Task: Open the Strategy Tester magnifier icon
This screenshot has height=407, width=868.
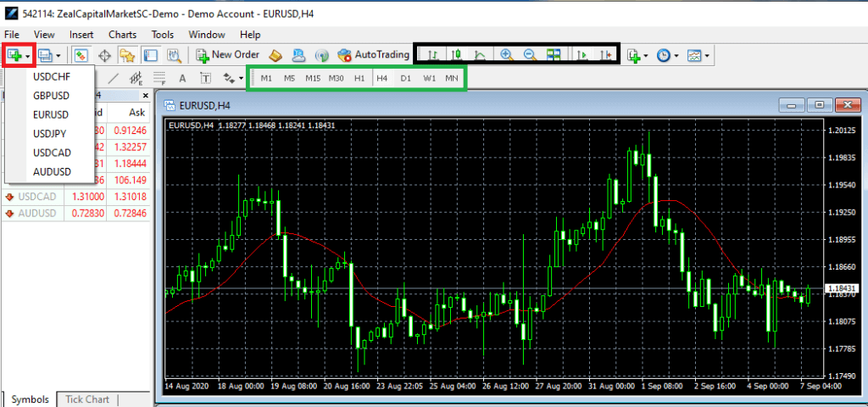Action: click(x=175, y=55)
